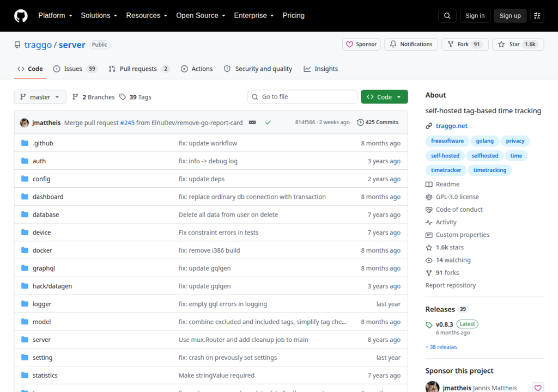This screenshot has height=392, width=558.
Task: Expand the Solutions menu
Action: pos(99,16)
